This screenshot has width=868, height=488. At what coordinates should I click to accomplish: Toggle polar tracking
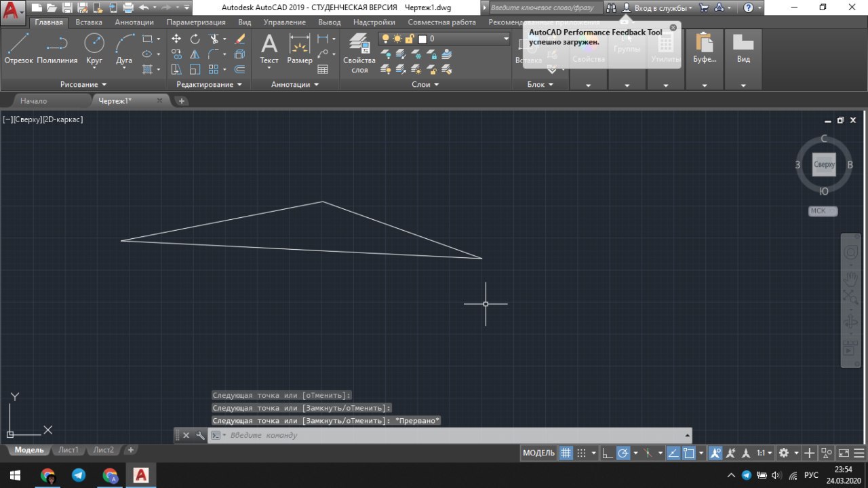[x=623, y=453]
